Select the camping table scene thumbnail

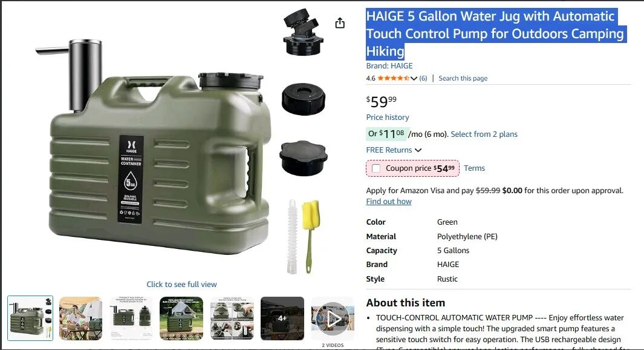(x=80, y=319)
